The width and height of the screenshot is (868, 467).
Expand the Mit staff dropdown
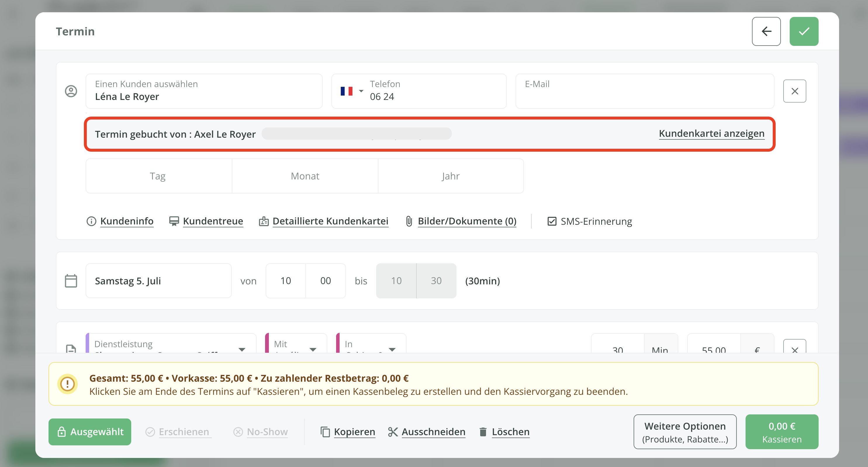click(x=313, y=349)
